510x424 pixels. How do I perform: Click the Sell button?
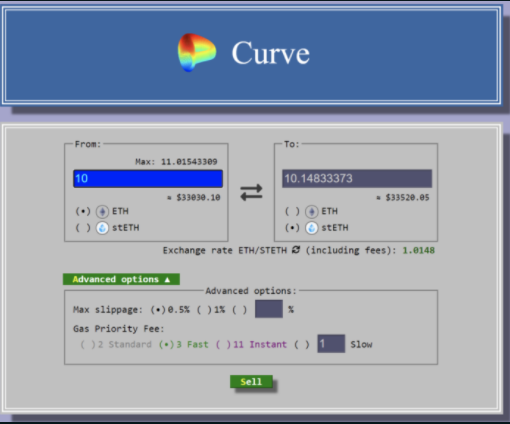(251, 382)
